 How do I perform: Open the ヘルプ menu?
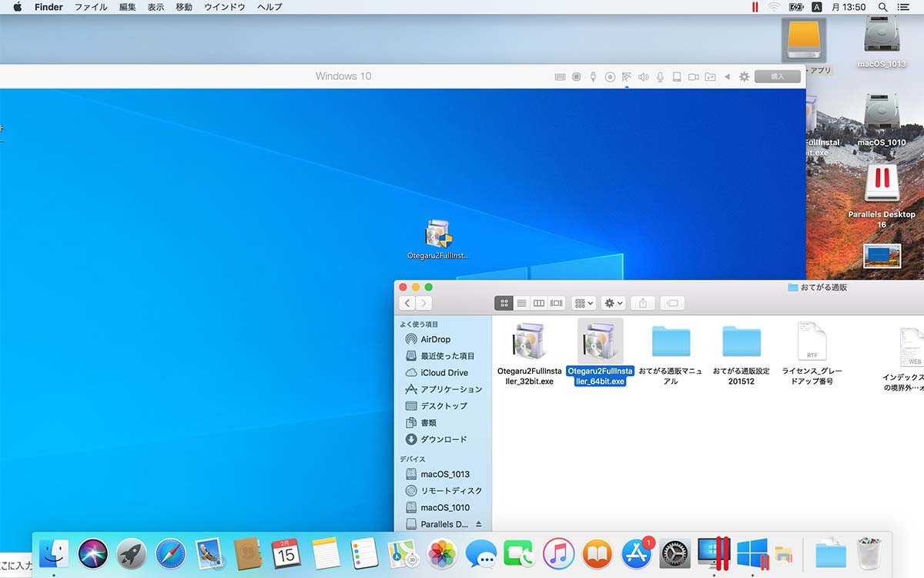click(x=269, y=7)
